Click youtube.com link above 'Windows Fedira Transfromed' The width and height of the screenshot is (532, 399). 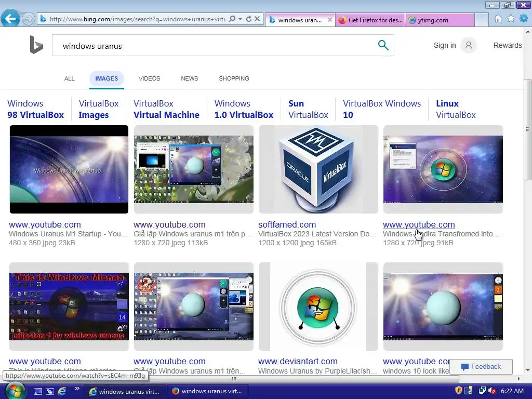point(419,224)
